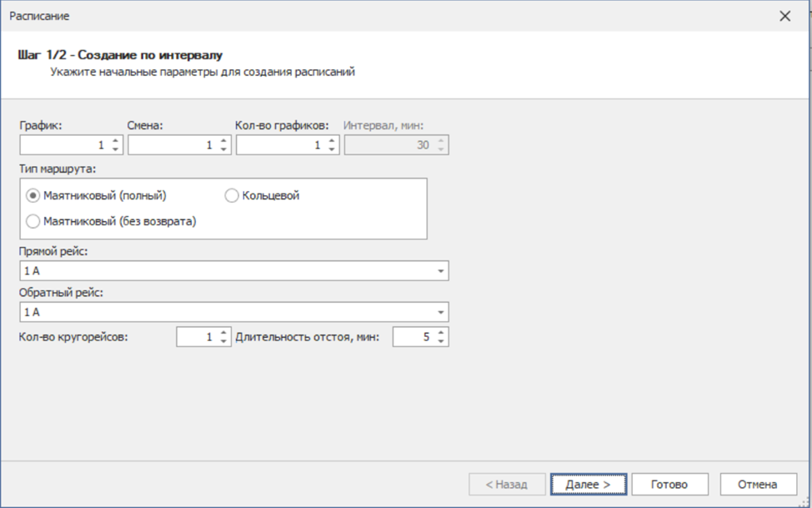Click inside the График number field
Screen dimensions: 812x508
click(x=63, y=145)
